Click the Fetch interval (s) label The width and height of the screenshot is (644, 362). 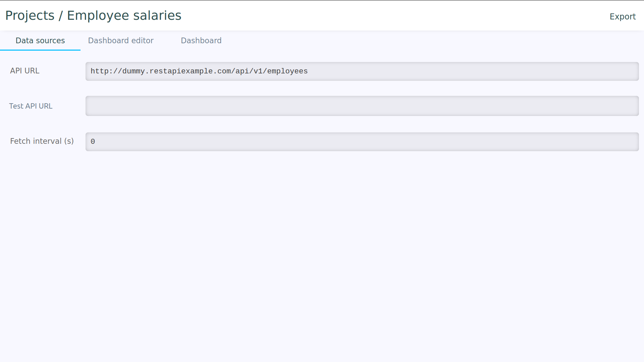[42, 141]
